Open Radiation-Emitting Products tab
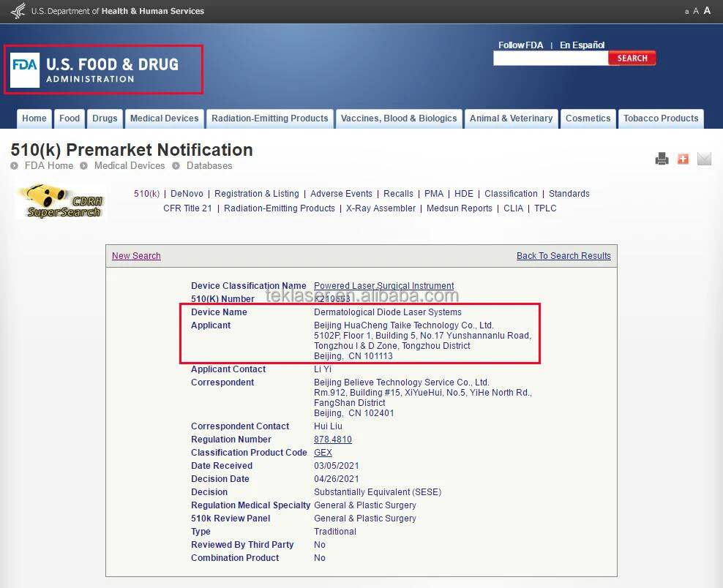 [270, 118]
